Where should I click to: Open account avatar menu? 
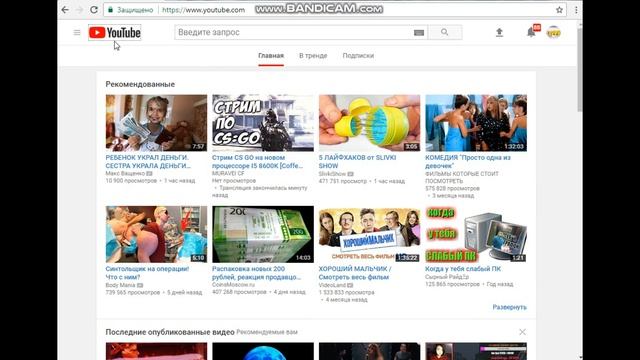tap(553, 32)
